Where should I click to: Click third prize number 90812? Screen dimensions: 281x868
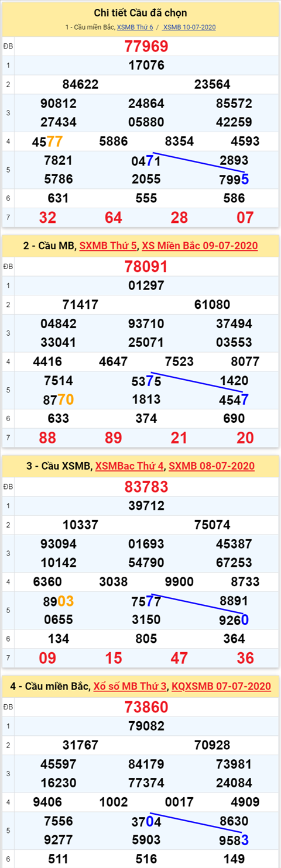pyautogui.click(x=59, y=104)
